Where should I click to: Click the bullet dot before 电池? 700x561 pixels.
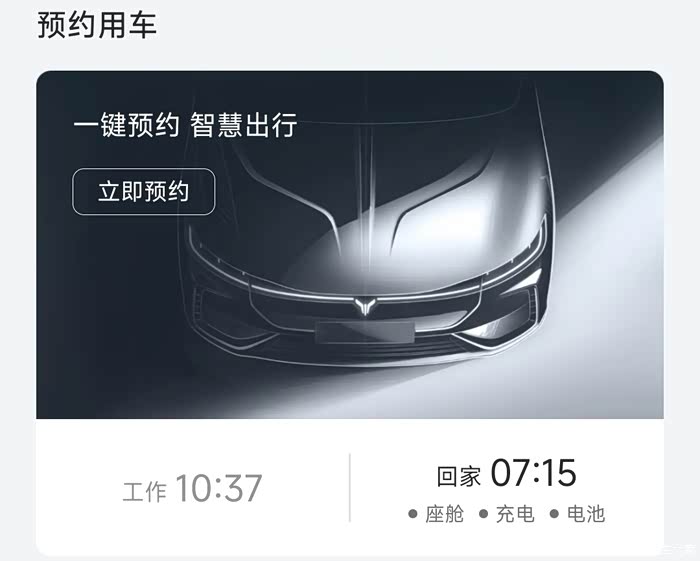pos(554,514)
